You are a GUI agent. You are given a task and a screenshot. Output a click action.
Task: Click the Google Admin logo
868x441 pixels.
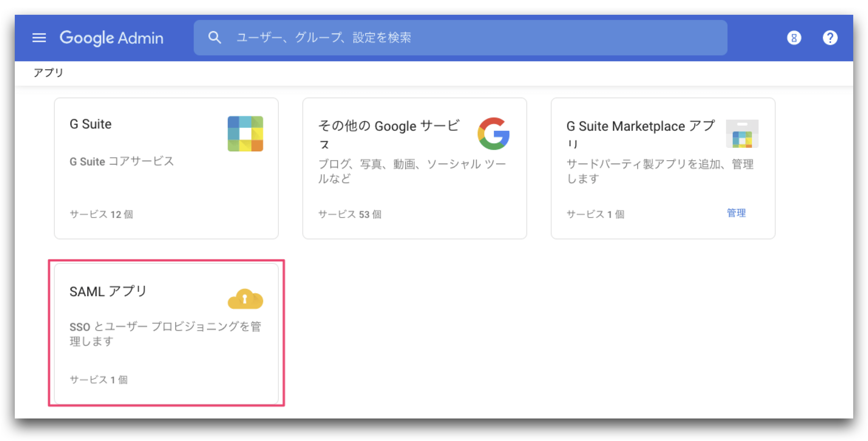coord(111,38)
